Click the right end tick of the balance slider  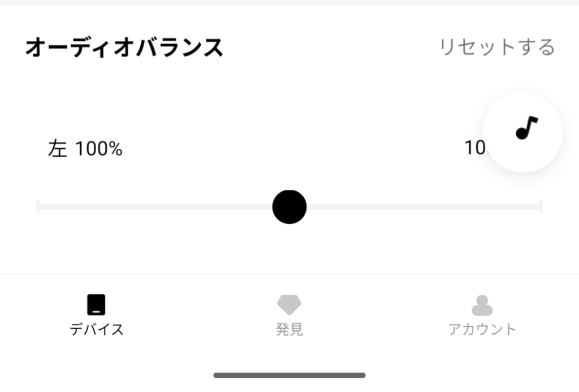click(x=541, y=207)
